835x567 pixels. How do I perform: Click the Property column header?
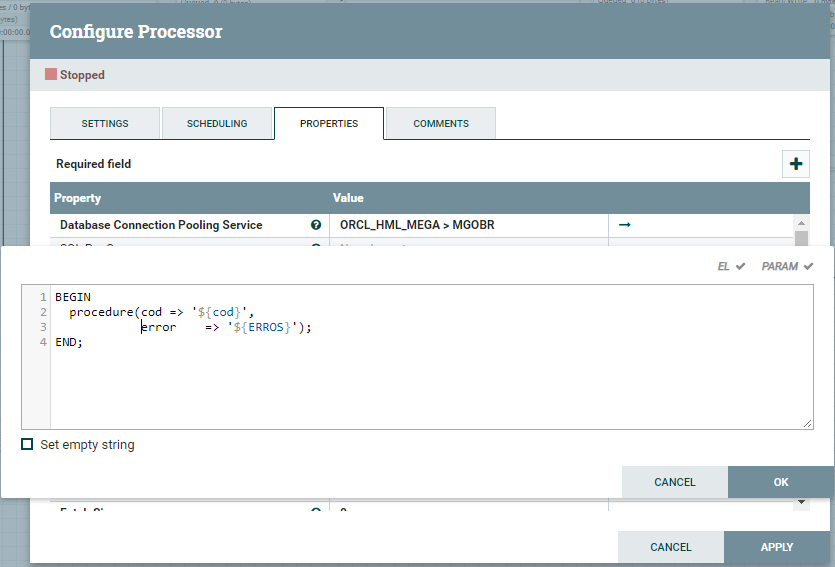point(77,198)
